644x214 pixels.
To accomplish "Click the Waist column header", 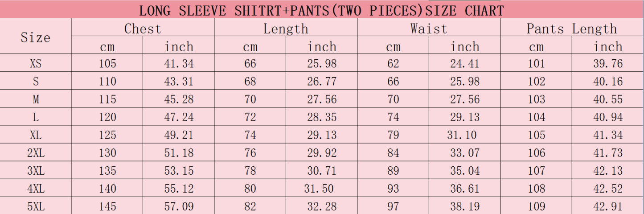I will point(429,28).
